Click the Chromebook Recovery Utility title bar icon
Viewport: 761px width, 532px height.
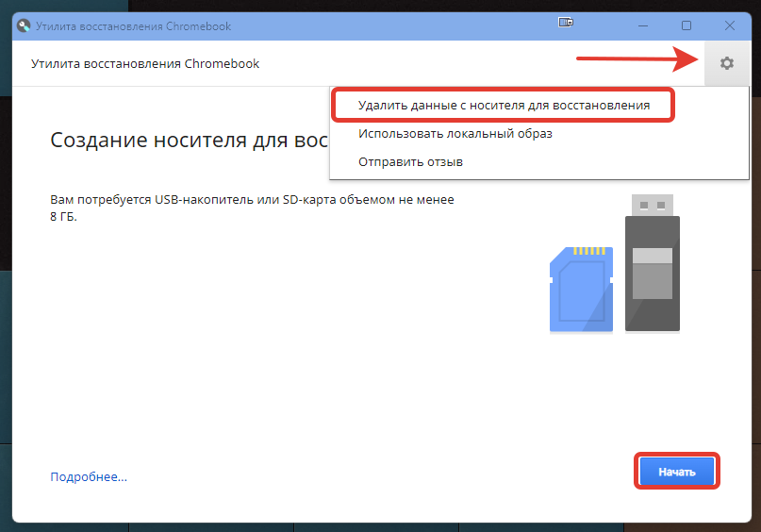click(x=24, y=25)
